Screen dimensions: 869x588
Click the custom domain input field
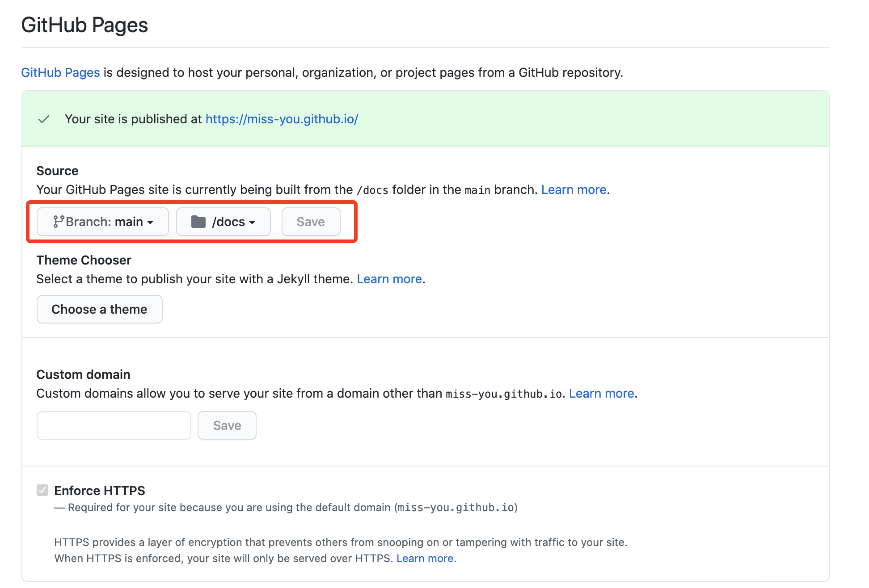(x=114, y=425)
